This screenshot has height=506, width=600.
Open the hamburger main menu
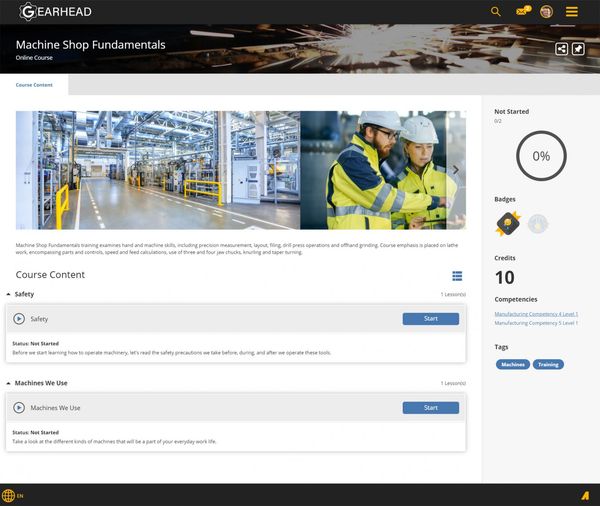point(572,12)
